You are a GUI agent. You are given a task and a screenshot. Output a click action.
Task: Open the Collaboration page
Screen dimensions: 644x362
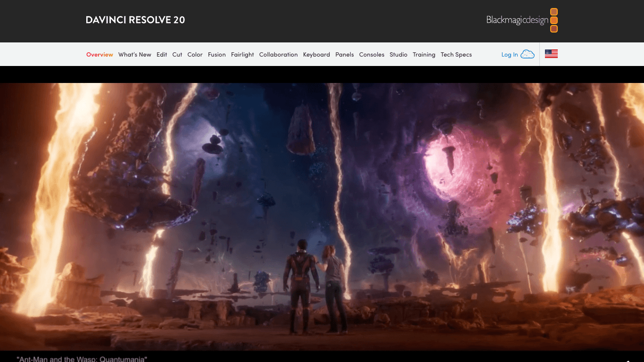click(x=279, y=55)
